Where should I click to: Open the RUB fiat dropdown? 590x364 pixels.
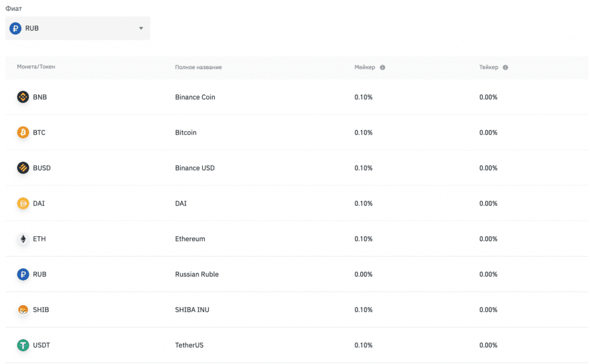[77, 28]
